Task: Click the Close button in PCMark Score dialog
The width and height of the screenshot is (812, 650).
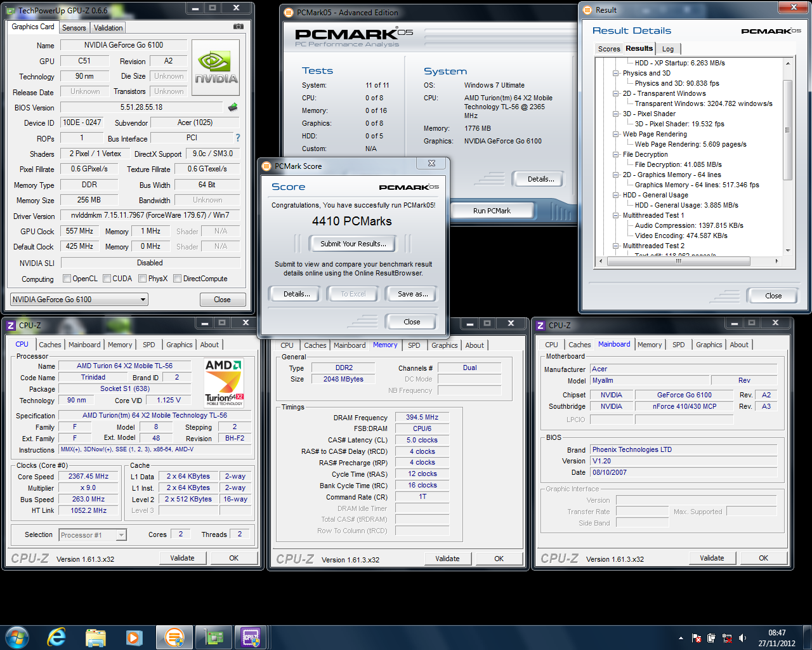Action: (412, 322)
